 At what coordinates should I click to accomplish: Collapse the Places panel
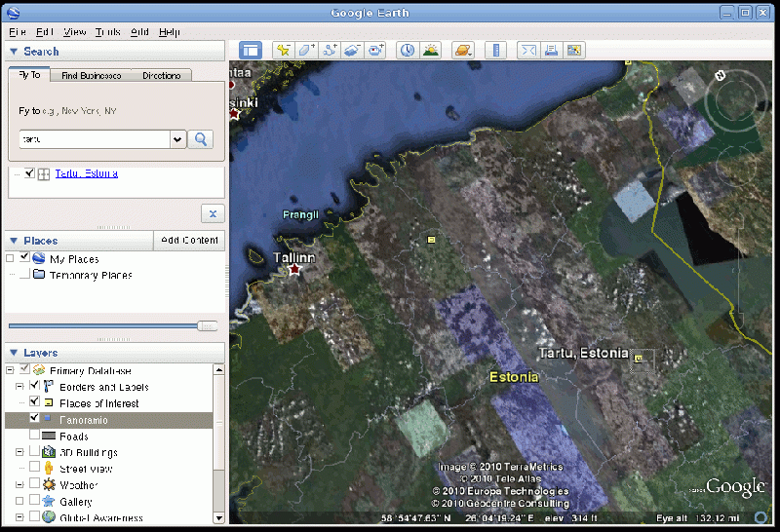14,241
